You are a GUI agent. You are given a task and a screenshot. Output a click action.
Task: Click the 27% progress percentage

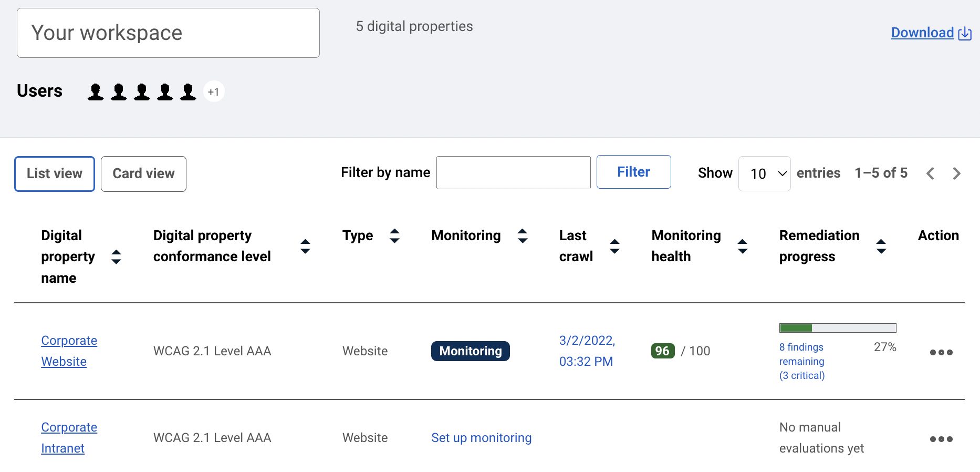[x=885, y=347]
